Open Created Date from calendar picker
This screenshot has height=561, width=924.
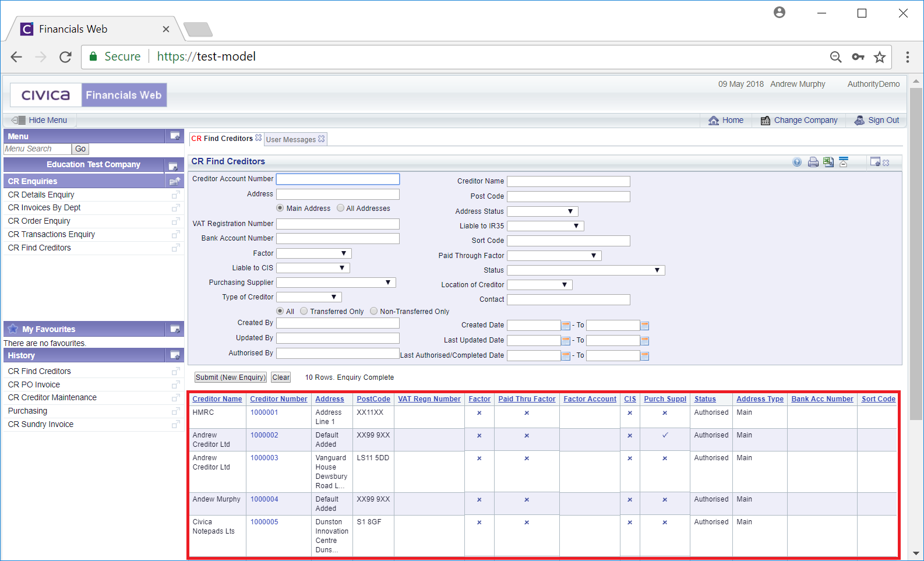(566, 326)
